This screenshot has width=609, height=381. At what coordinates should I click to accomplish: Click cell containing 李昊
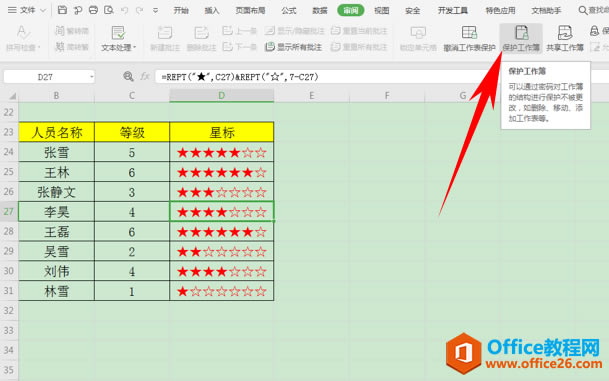(x=57, y=212)
